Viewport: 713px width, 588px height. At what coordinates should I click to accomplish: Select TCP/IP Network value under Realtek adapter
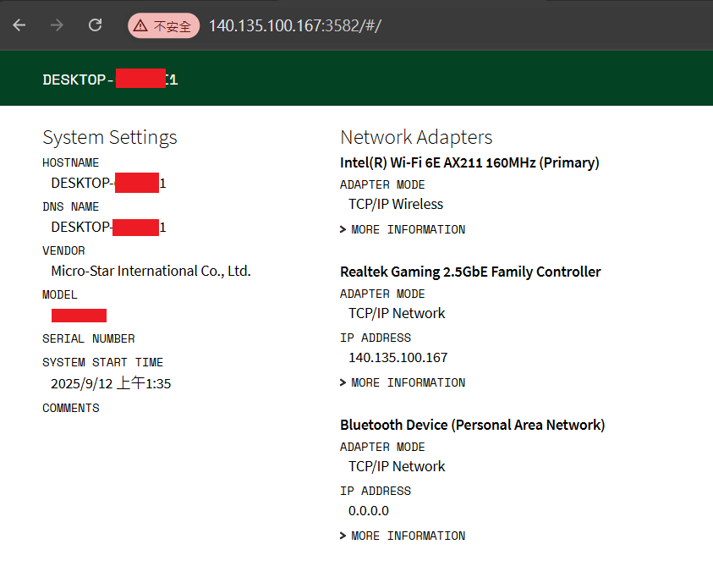click(397, 313)
